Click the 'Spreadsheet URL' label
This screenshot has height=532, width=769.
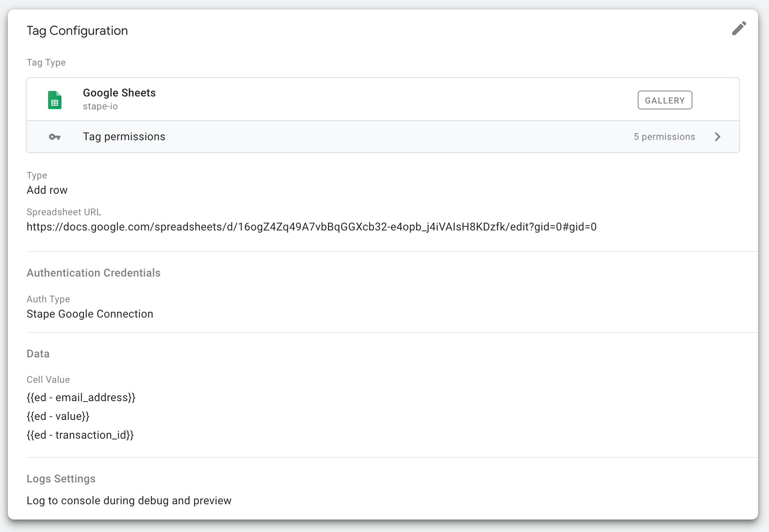64,212
